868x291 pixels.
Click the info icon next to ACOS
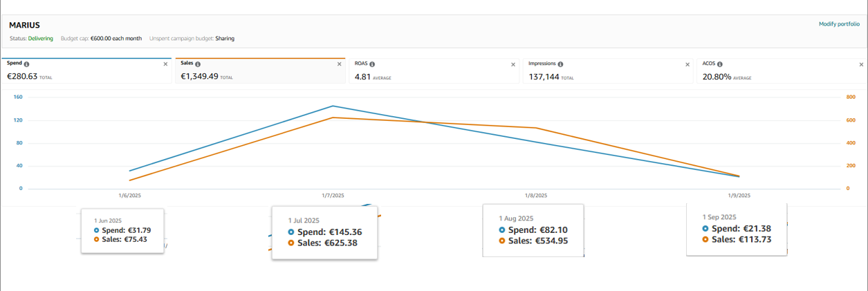pos(721,64)
